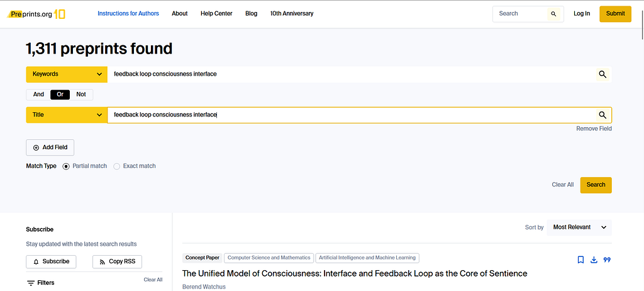Switch the operator toggle to Not

coord(81,94)
